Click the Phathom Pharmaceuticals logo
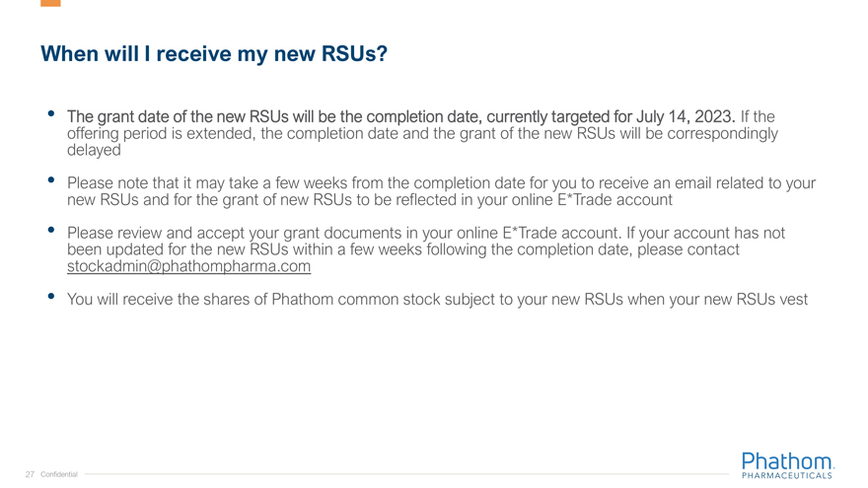 pyautogui.click(x=787, y=461)
